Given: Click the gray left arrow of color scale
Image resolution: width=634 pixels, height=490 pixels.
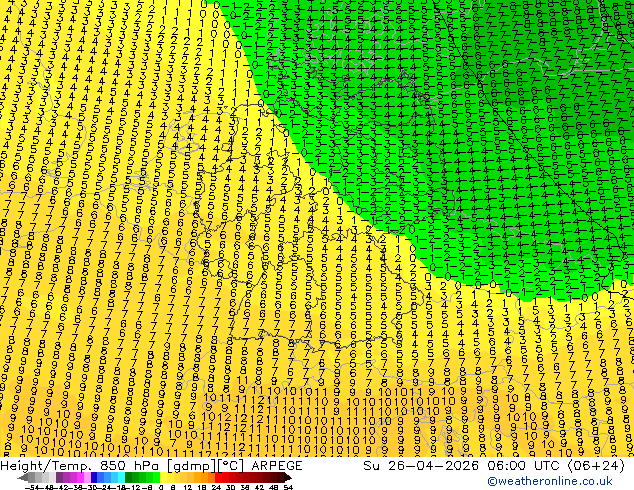Looking at the screenshot, I should coord(22,477).
